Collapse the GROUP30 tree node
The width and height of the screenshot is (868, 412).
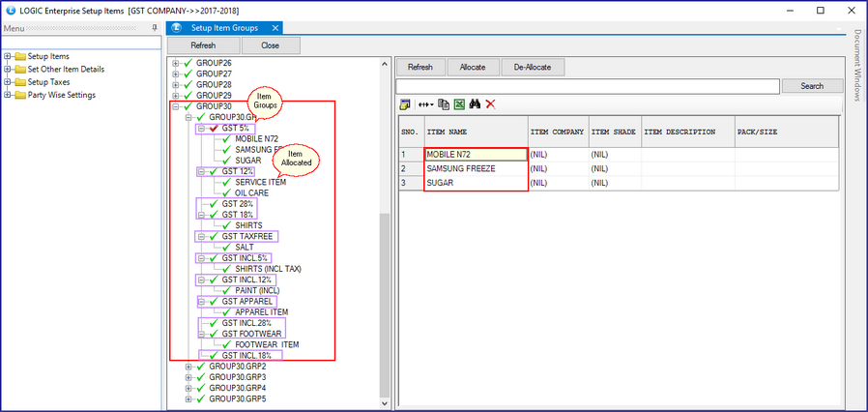(176, 106)
